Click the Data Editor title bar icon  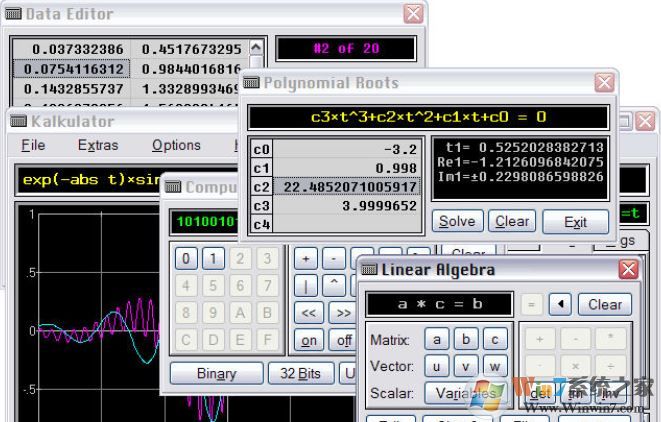13,14
